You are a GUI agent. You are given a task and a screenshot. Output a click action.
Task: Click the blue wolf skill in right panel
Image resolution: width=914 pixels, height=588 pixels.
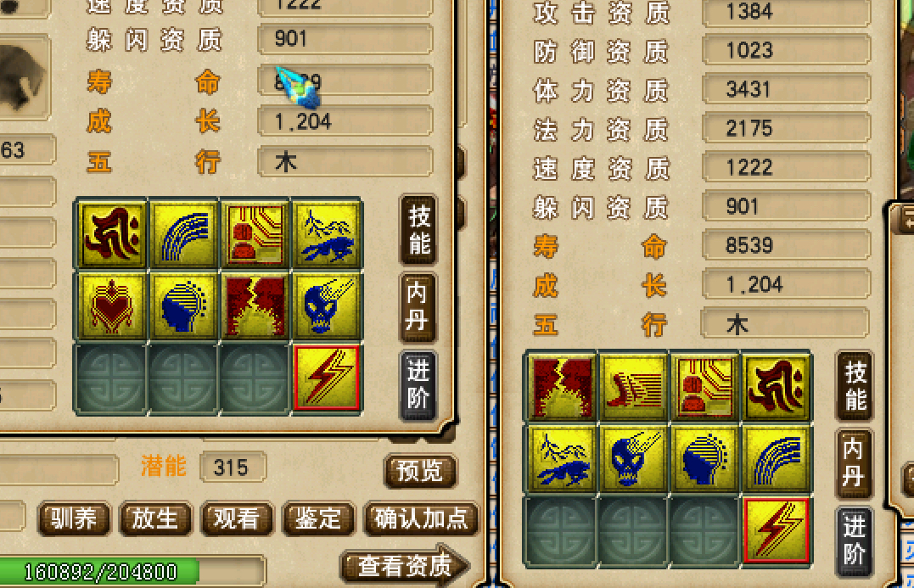[x=562, y=459]
